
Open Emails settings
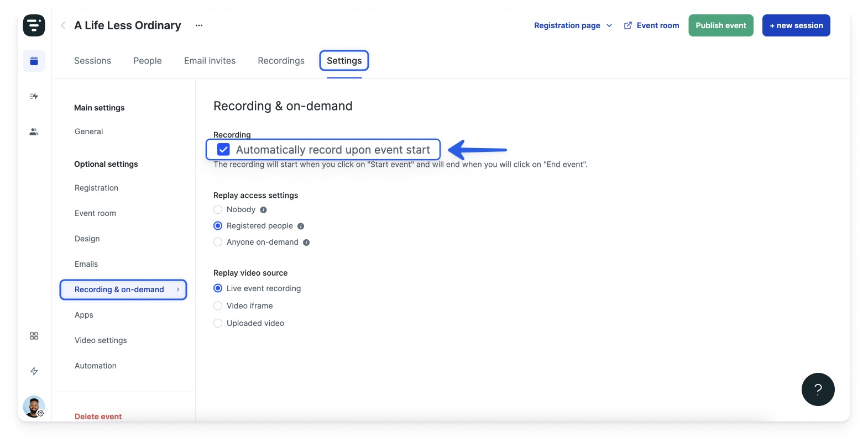pos(86,264)
